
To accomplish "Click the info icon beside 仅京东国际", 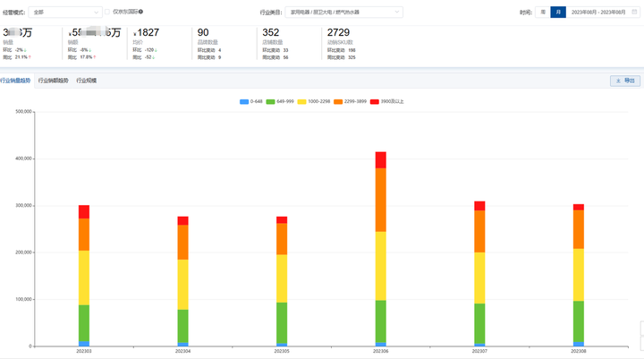I will click(x=141, y=12).
